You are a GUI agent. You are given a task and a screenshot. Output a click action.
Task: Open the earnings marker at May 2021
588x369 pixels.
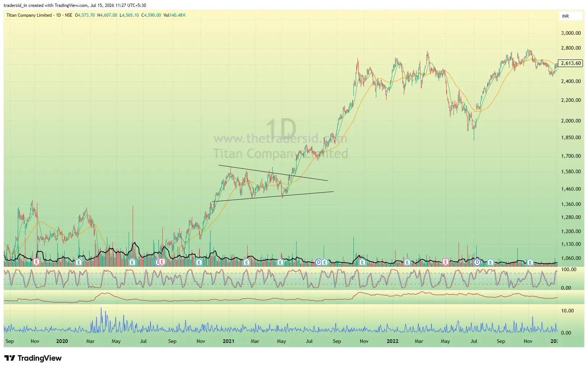280,262
